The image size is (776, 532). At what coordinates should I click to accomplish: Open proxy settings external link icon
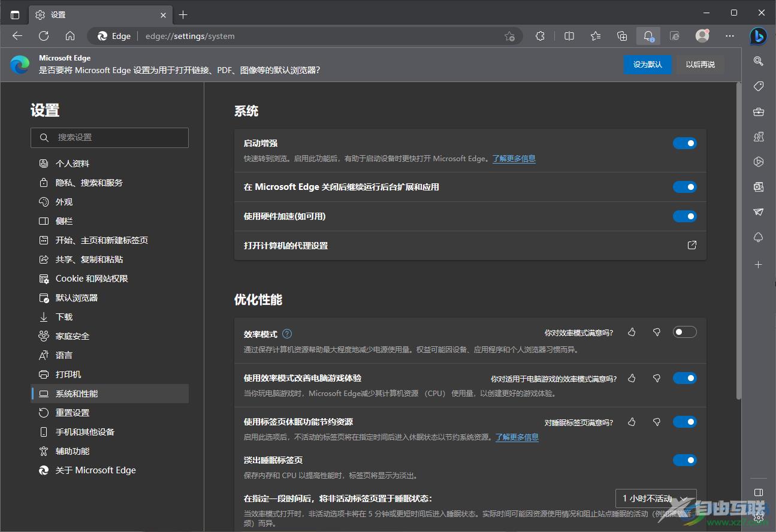692,246
